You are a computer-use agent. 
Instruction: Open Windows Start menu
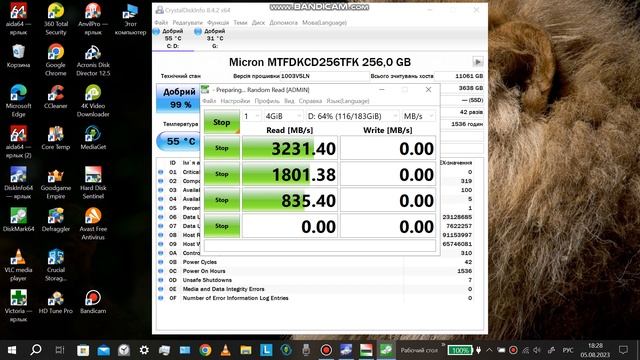pyautogui.click(x=12, y=350)
